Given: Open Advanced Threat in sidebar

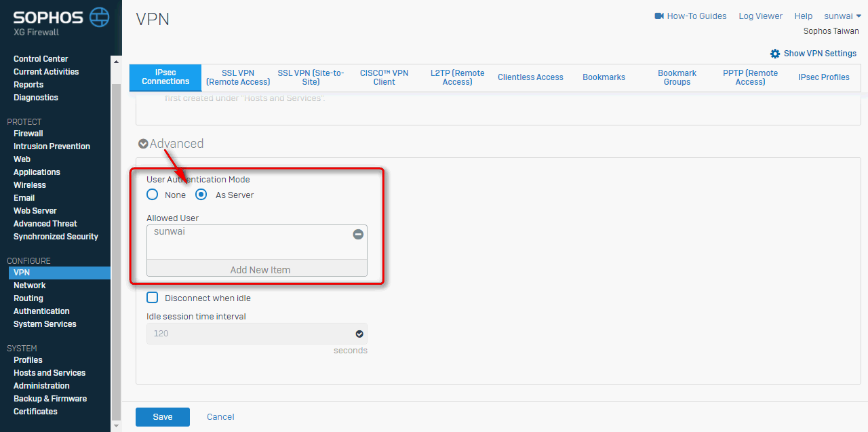Looking at the screenshot, I should point(45,224).
